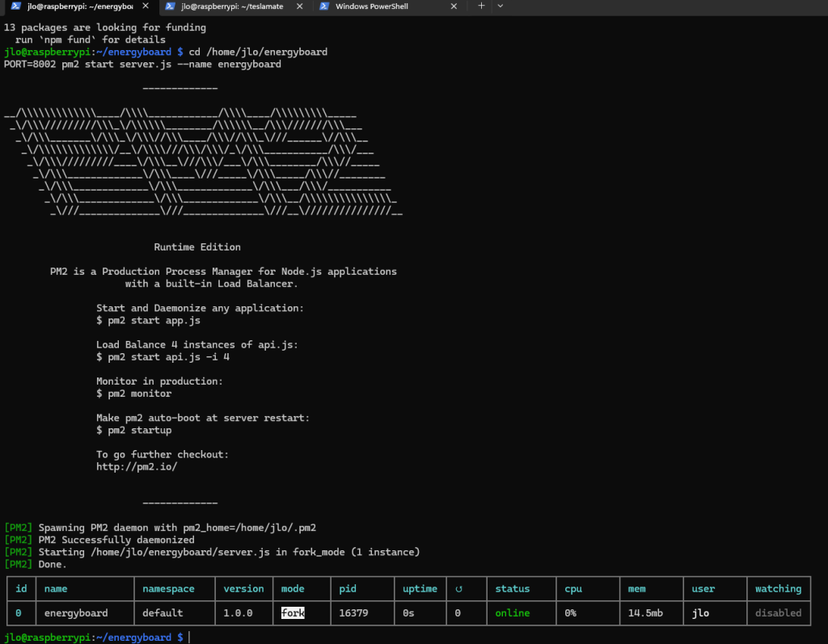This screenshot has width=828, height=644.
Task: Close the ~/teslamate terminal tab
Action: (299, 6)
